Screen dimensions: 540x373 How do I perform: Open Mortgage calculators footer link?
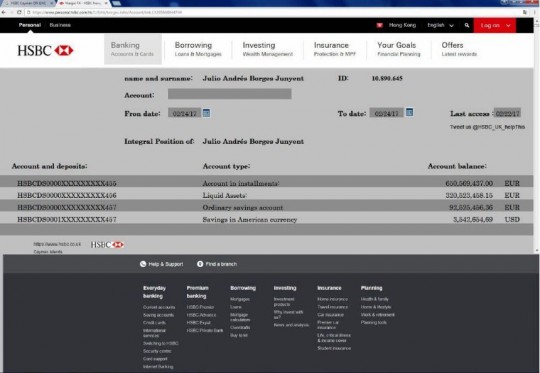tap(240, 317)
